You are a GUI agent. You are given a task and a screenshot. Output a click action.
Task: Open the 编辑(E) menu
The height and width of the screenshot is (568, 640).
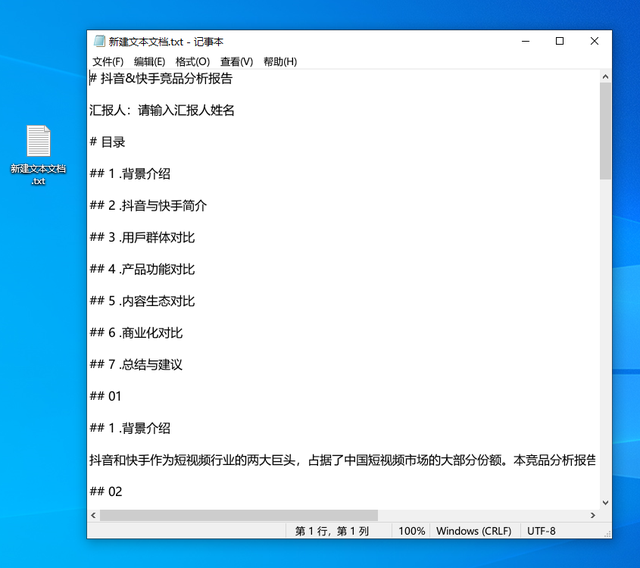click(x=149, y=62)
